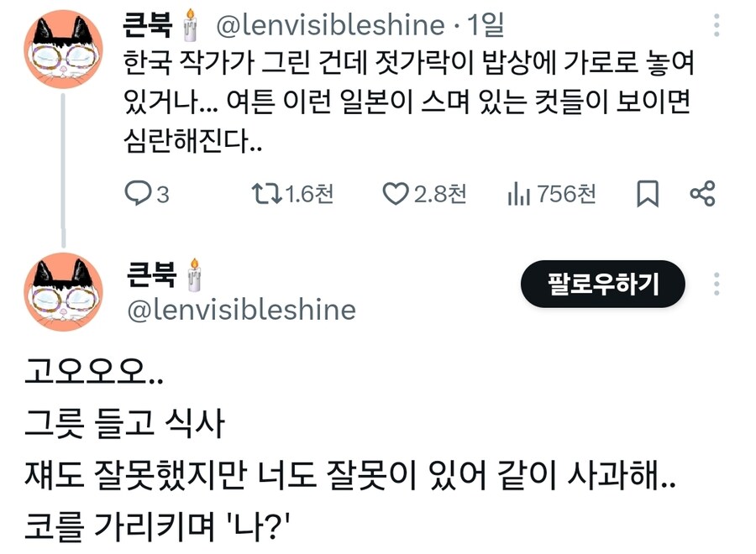Select the @lenvisibleshine handle below the 팔로우하기 row
Image resolution: width=756 pixels, height=554 pixels.
point(240,310)
